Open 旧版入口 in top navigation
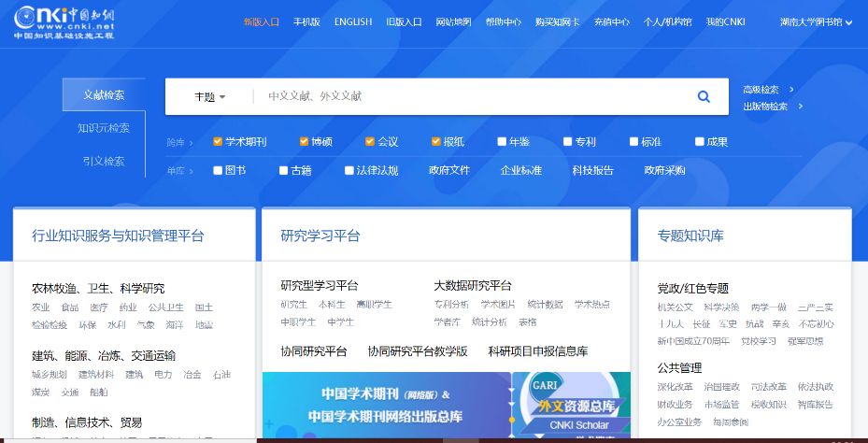The height and width of the screenshot is (443, 868). click(405, 22)
